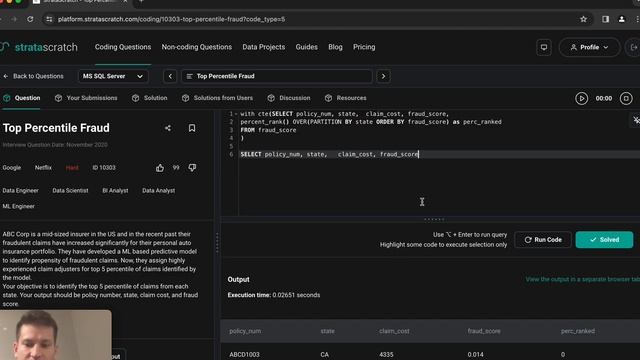
Task: Click the perc_ranked column header
Action: click(x=578, y=331)
